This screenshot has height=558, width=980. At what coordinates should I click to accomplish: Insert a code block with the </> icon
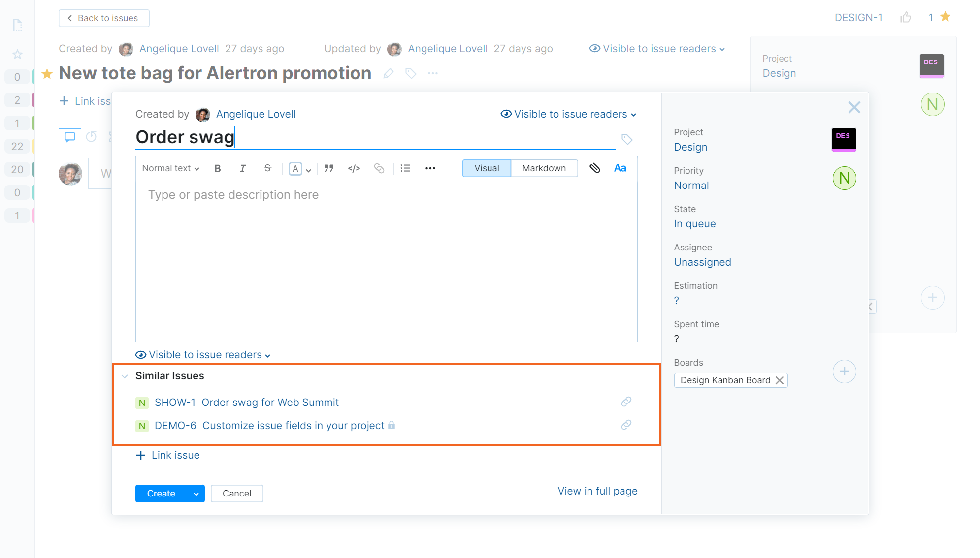(354, 168)
